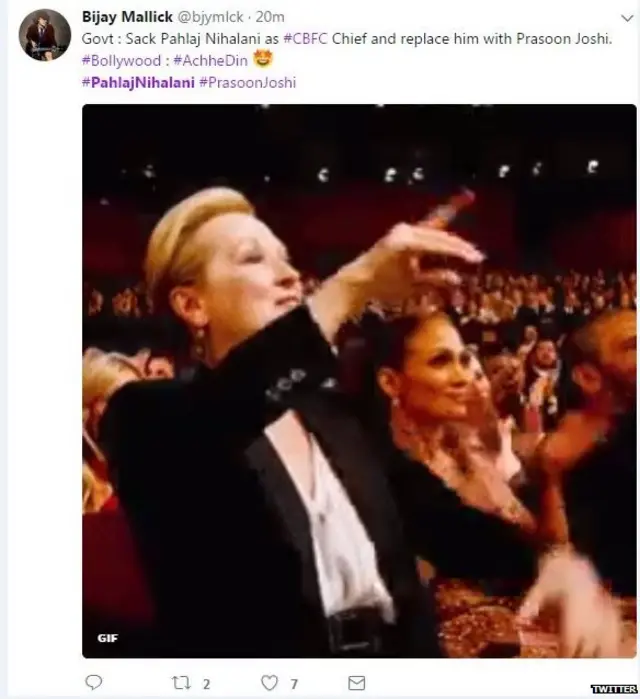The width and height of the screenshot is (640, 699).
Task: Open the #PrasoonJoshi hashtag
Action: coord(247,81)
